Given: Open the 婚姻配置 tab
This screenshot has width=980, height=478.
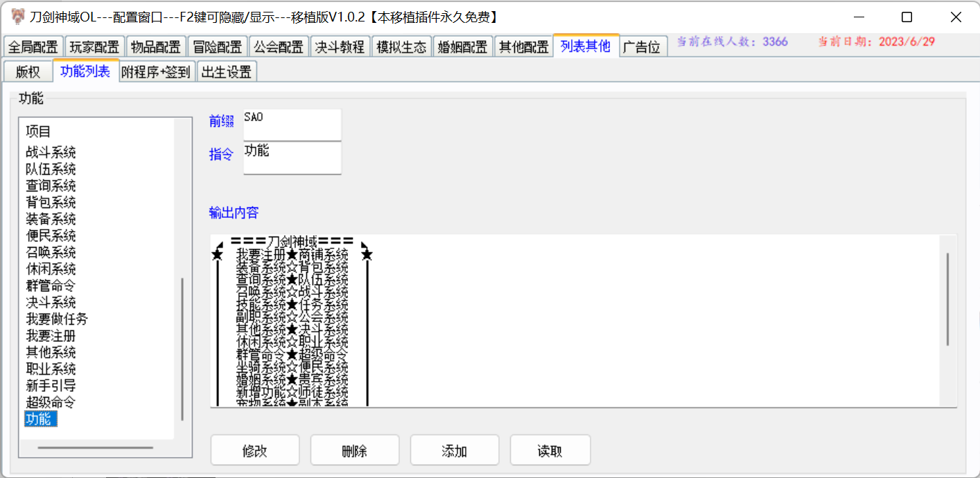Looking at the screenshot, I should pyautogui.click(x=463, y=46).
